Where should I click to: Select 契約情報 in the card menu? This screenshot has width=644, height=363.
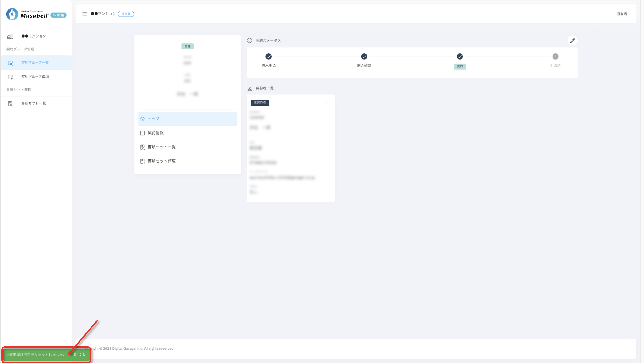(x=155, y=133)
